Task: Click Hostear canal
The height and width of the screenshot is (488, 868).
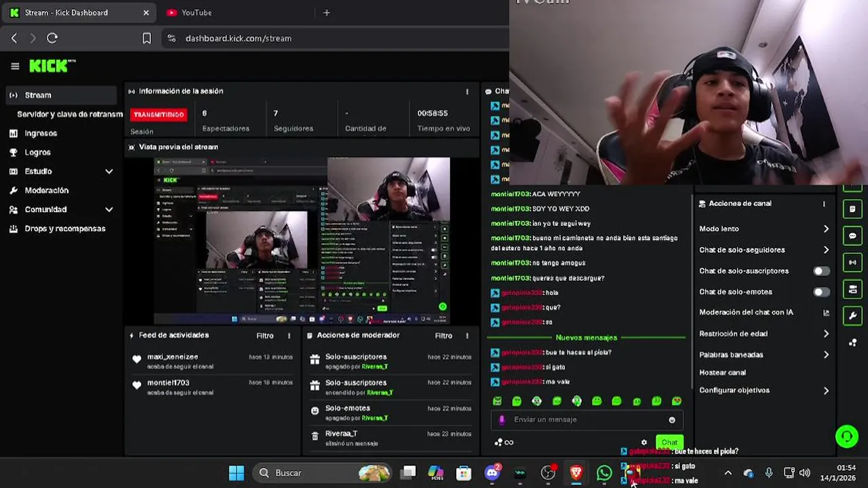Action: 722,373
